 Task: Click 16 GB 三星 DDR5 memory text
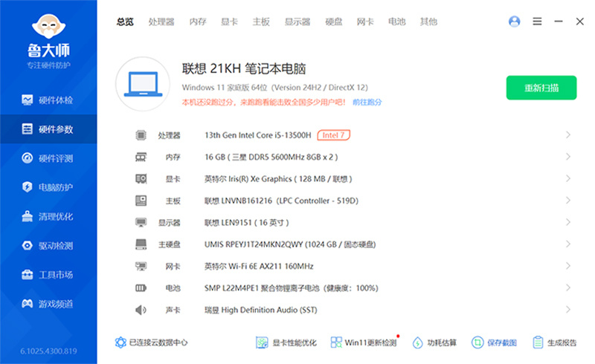271,157
